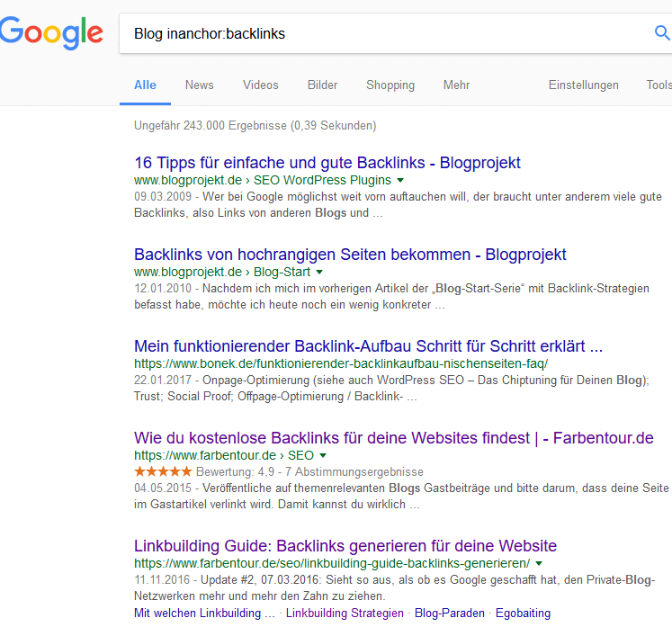Click inside the search query field
The image size is (672, 627).
386,33
